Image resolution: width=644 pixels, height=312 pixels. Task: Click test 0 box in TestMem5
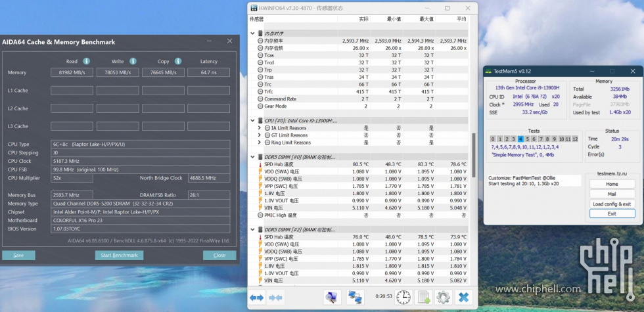(493, 139)
